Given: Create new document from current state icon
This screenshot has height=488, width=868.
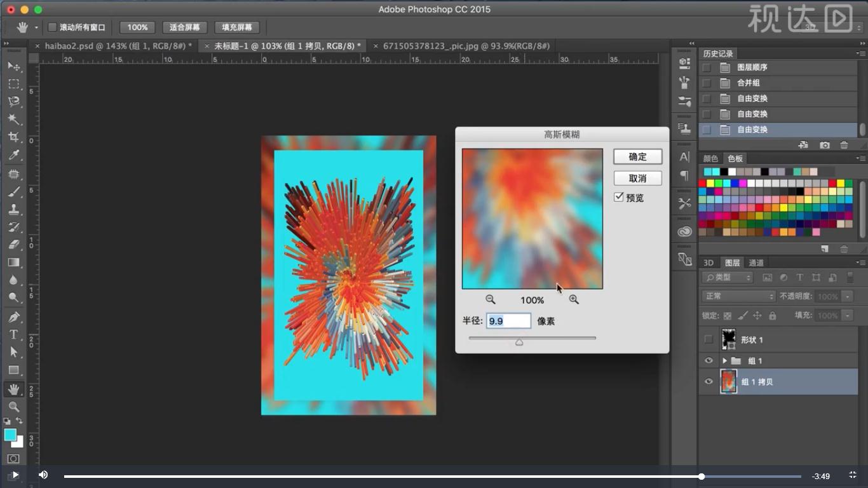Looking at the screenshot, I should 803,146.
